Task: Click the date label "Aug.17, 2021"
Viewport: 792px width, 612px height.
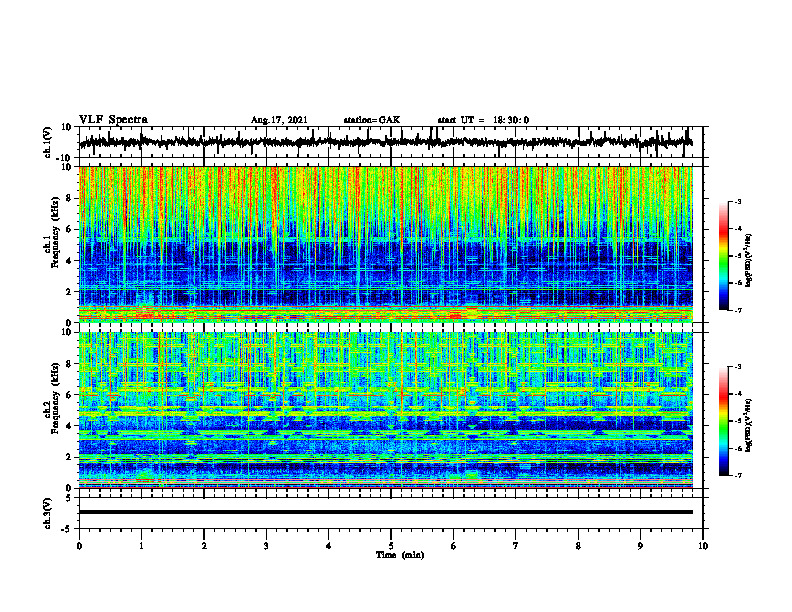Action: click(279, 120)
